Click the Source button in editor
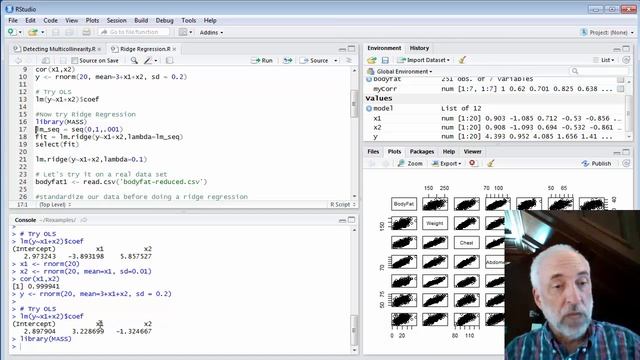Screen dimensions: 640x360 tap(314, 60)
